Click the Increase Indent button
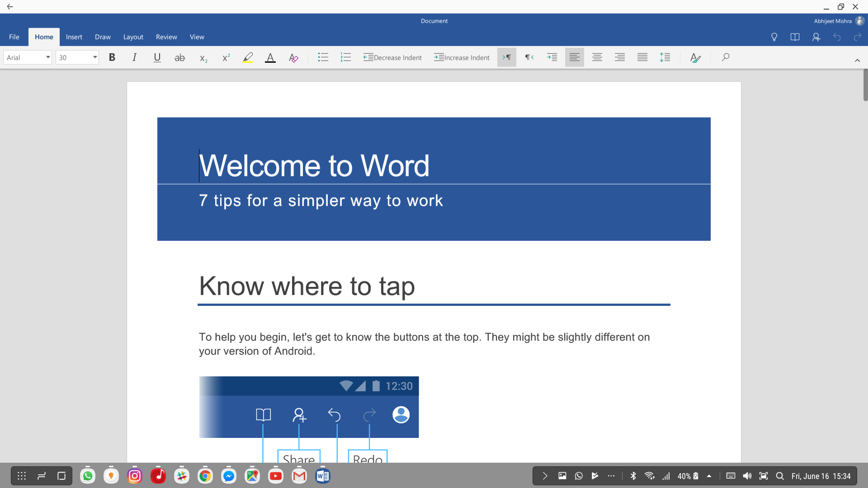The width and height of the screenshot is (868, 488). (x=462, y=57)
